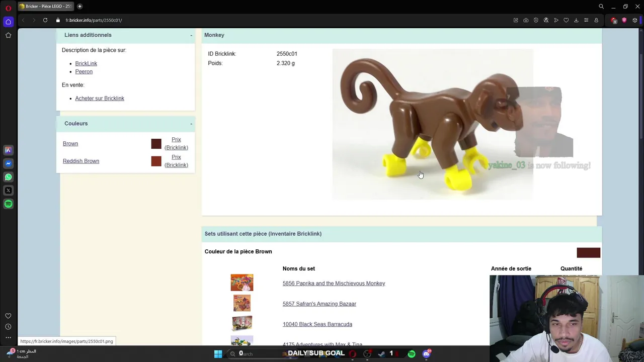Open ad blocker shield icon
The height and width of the screenshot is (362, 644).
tap(536, 20)
